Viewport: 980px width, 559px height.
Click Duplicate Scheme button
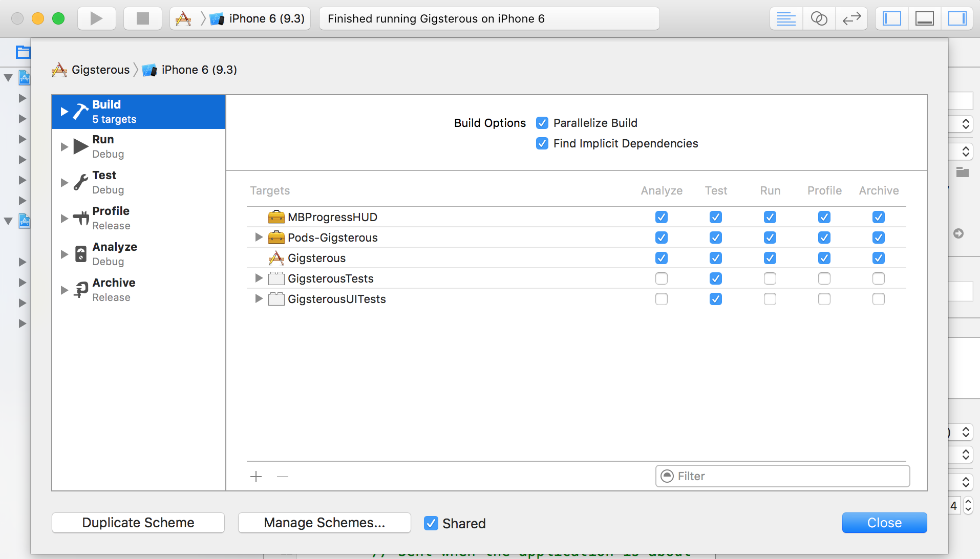pos(138,523)
